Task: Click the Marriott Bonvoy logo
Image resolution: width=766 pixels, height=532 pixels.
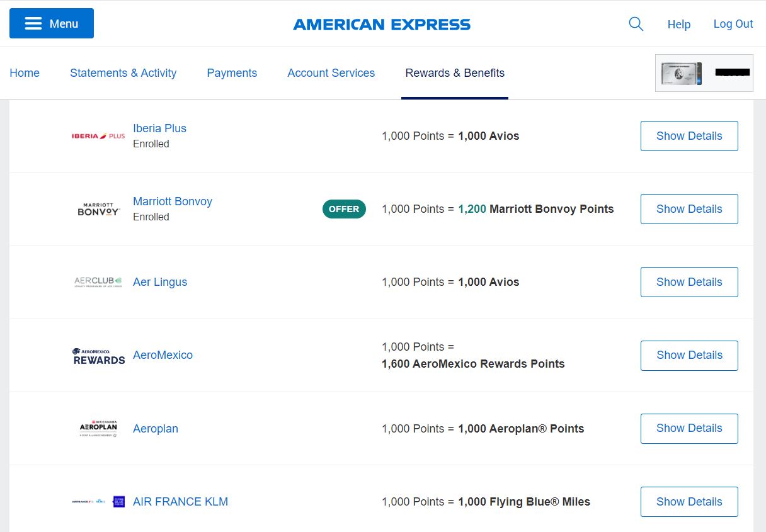Action: [x=98, y=209]
